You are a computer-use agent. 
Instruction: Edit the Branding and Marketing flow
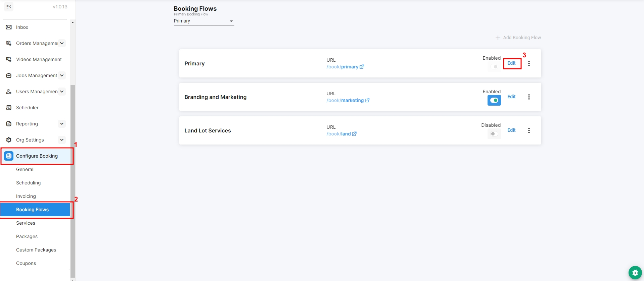point(511,97)
